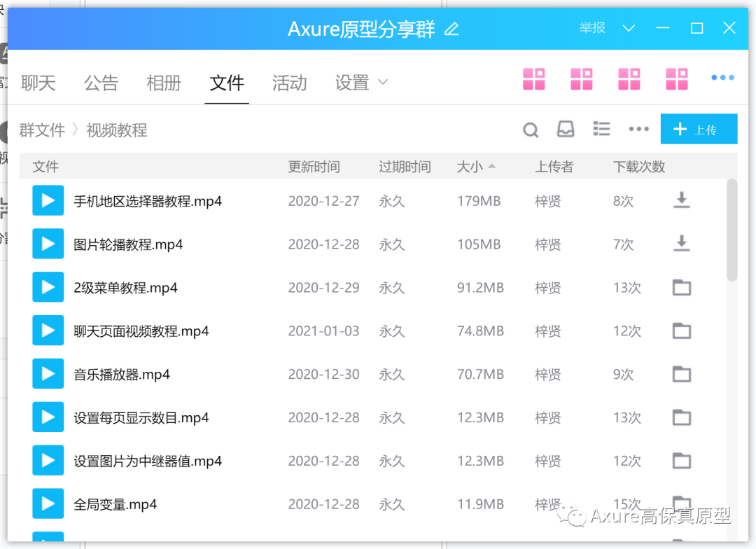Screen dimensions: 756x549
Task: Open folder for 聊天页面视频教程.mp4
Action: (x=681, y=331)
